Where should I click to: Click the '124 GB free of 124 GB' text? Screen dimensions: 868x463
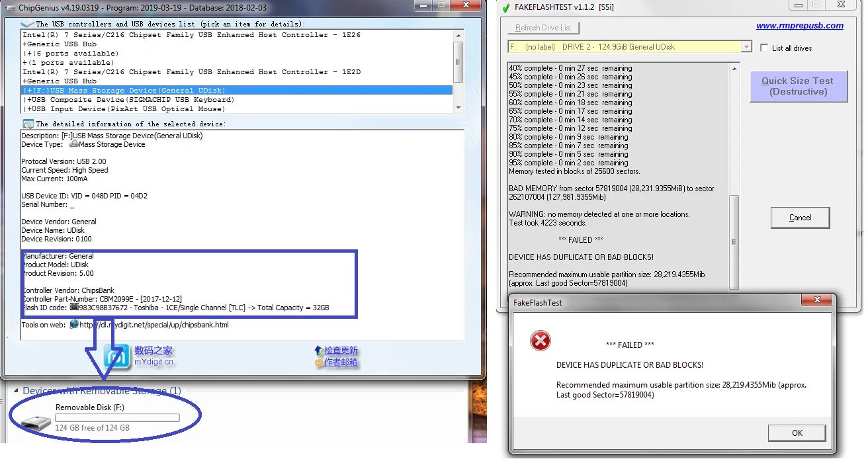(x=93, y=428)
